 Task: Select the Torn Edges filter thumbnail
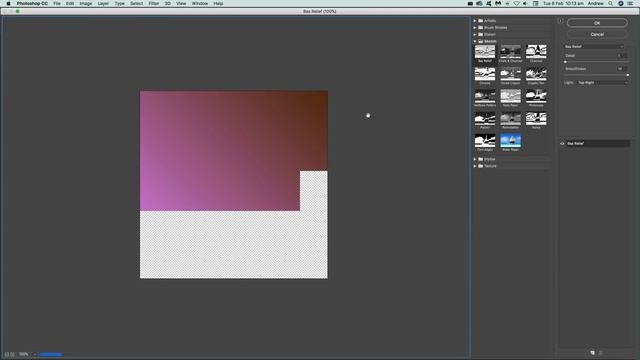pos(485,141)
